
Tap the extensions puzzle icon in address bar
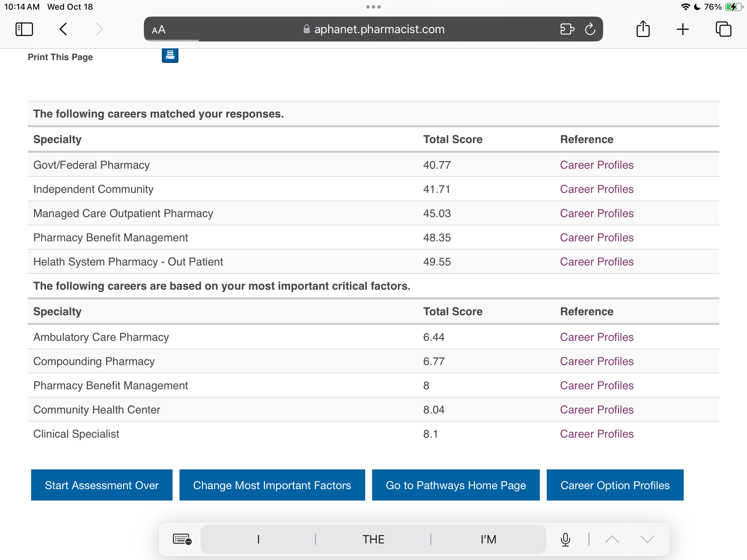tap(567, 29)
